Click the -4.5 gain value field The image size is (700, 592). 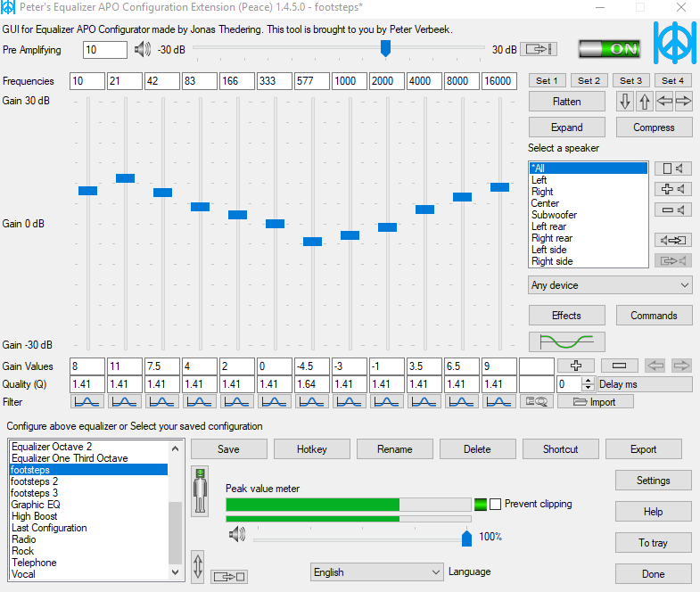[x=311, y=366]
